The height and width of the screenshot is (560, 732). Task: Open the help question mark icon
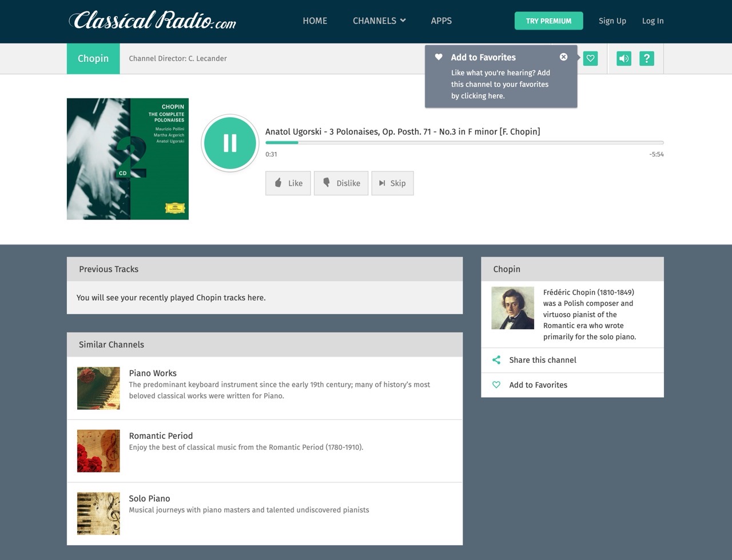(647, 58)
